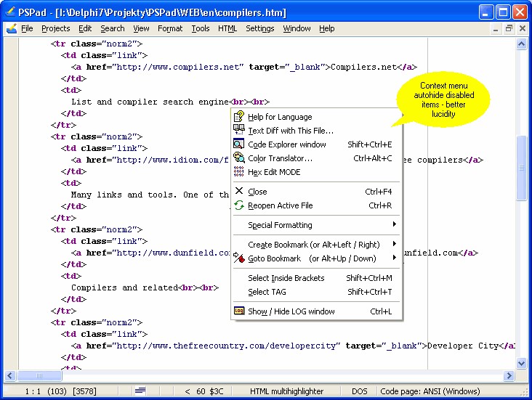This screenshot has height=400, width=532.
Task: Open the Settings menu
Action: pos(259,29)
